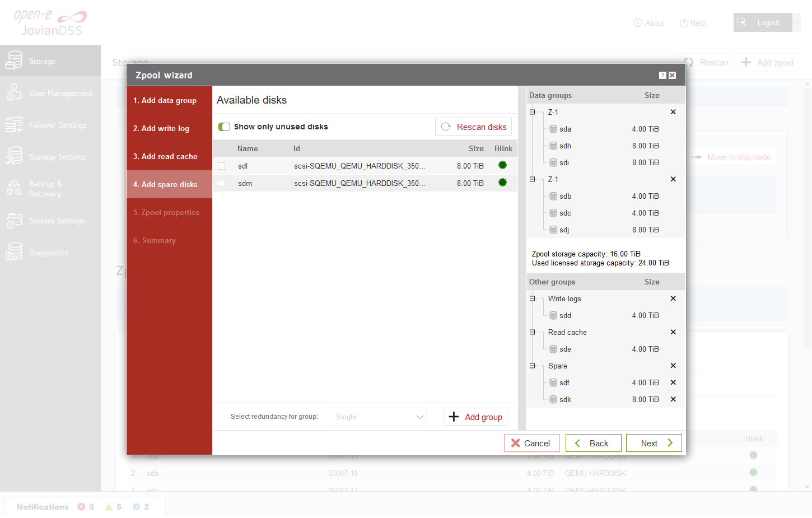Open Failover Settings in the sidebar
This screenshot has width=812, height=518.
click(x=50, y=125)
